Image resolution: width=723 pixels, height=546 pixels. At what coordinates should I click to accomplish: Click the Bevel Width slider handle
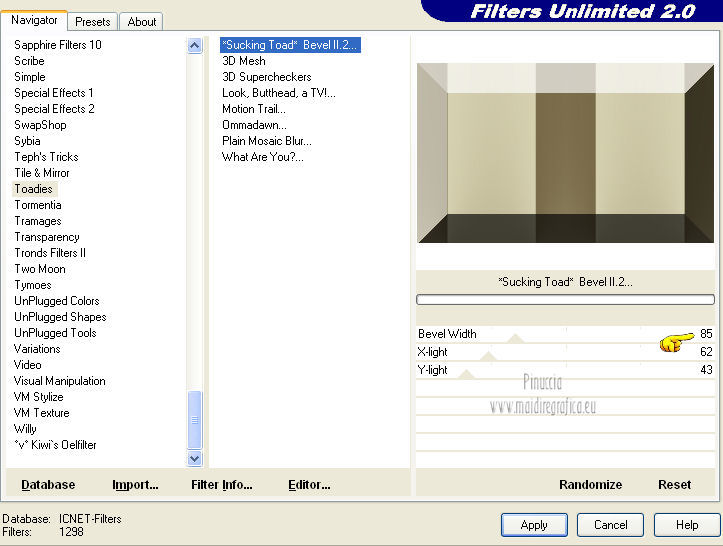[x=515, y=339]
